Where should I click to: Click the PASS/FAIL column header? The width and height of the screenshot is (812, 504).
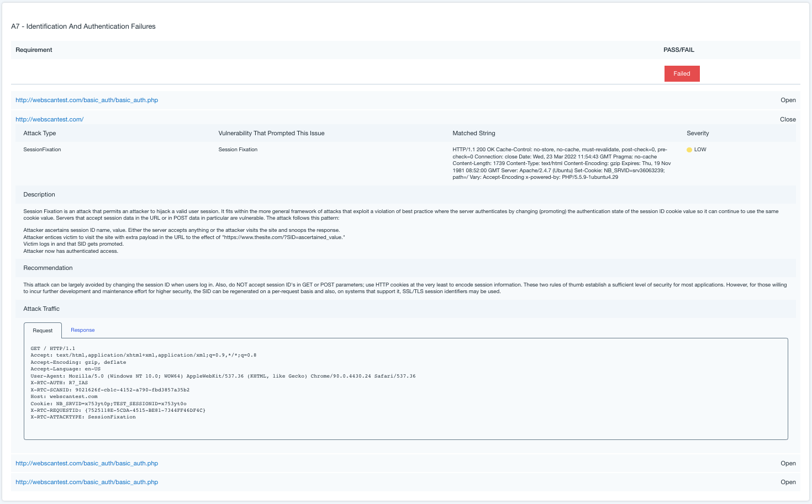(678, 50)
